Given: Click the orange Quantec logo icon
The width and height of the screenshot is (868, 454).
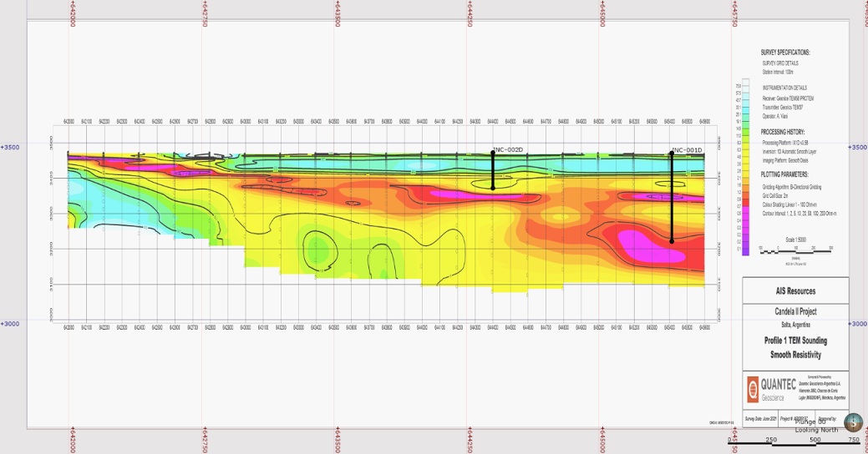Looking at the screenshot, I should coord(753,389).
